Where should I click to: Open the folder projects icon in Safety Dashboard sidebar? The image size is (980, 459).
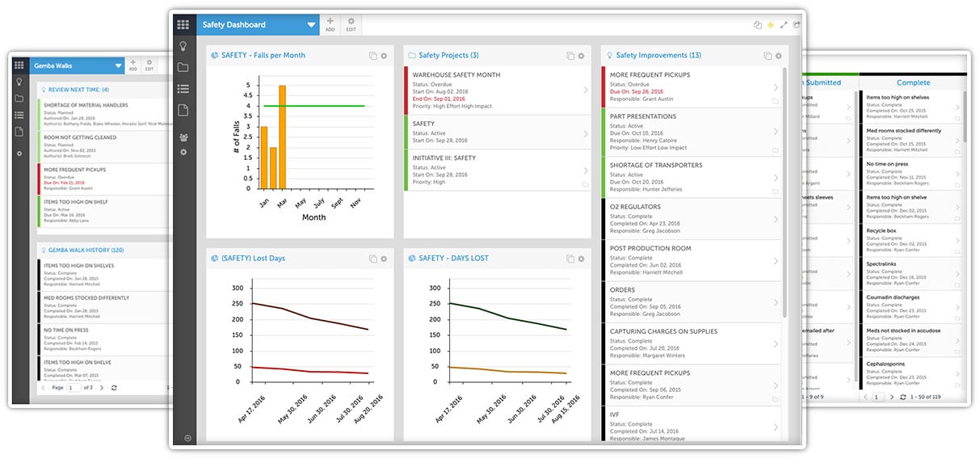pyautogui.click(x=183, y=68)
